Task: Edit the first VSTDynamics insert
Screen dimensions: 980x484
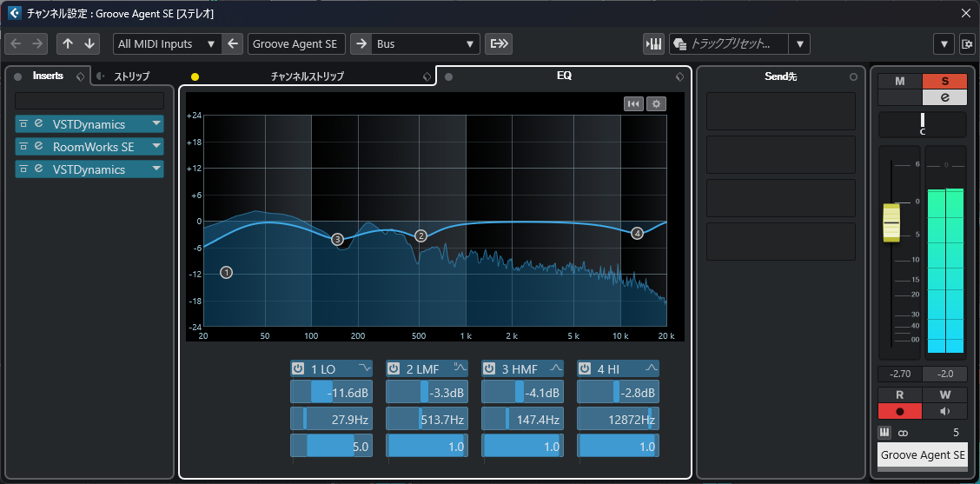Action: [x=39, y=123]
